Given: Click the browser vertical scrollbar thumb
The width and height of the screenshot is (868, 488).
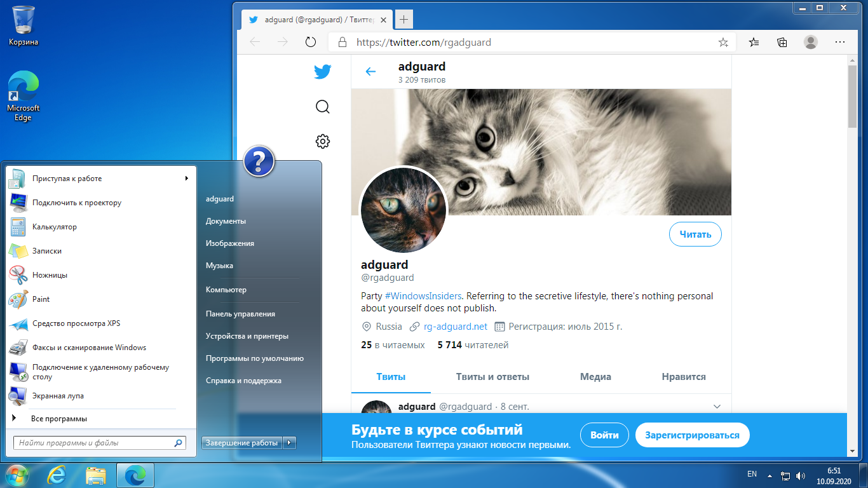Looking at the screenshot, I should (852, 95).
